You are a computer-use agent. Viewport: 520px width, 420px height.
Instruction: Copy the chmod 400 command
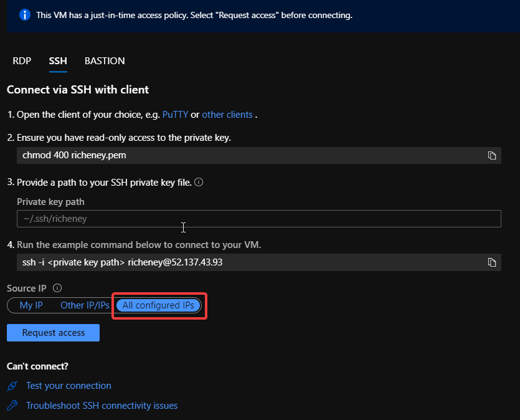tap(492, 155)
